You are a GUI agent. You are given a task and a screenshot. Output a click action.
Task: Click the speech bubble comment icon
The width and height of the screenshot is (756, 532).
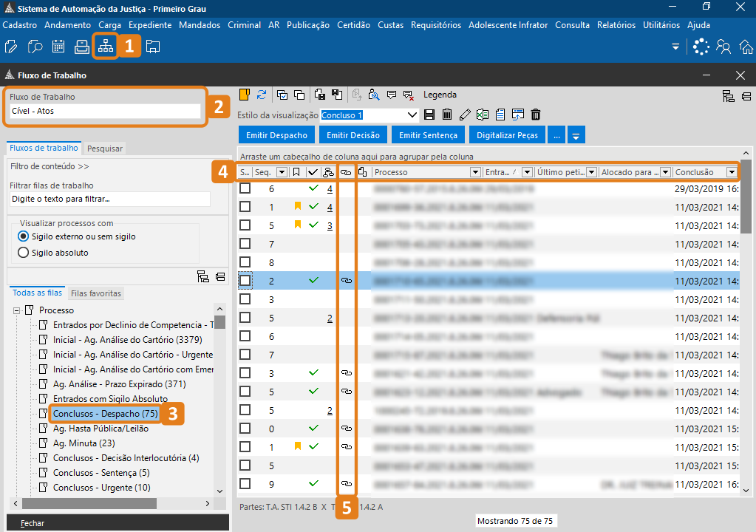click(x=392, y=95)
